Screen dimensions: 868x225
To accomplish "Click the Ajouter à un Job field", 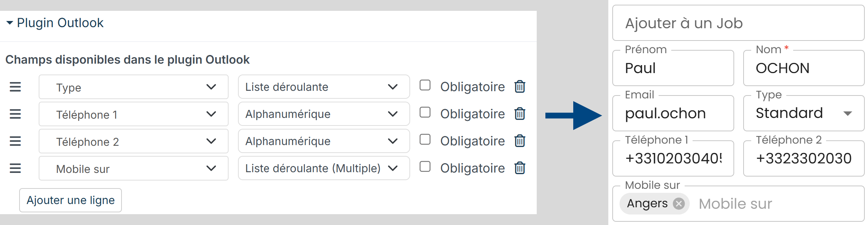I will pyautogui.click(x=738, y=23).
